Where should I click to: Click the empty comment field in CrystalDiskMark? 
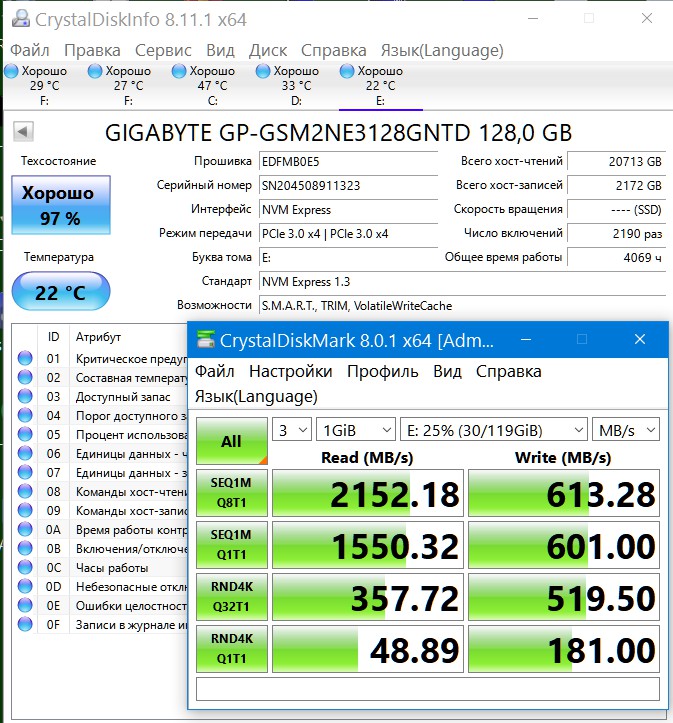pyautogui.click(x=428, y=689)
